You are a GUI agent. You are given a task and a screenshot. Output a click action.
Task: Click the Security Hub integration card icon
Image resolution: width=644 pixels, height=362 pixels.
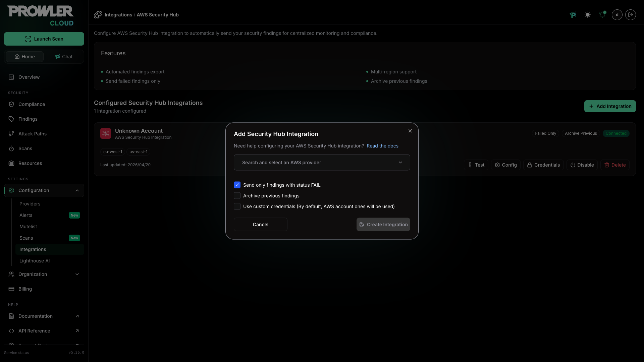coord(106,133)
